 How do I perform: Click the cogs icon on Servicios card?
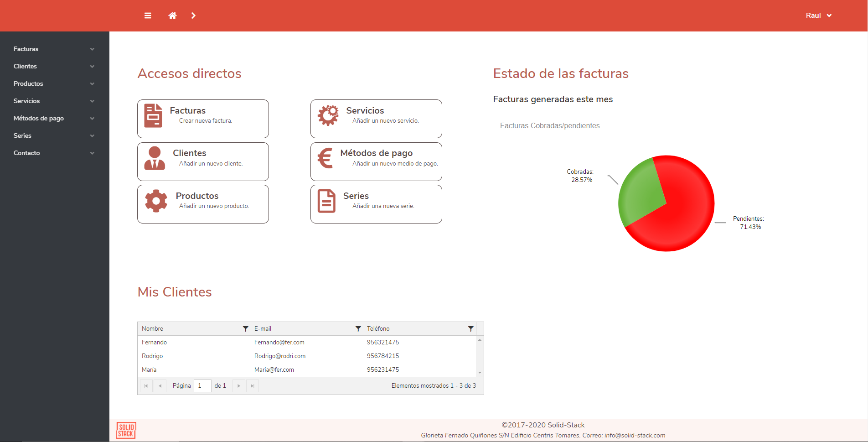328,115
